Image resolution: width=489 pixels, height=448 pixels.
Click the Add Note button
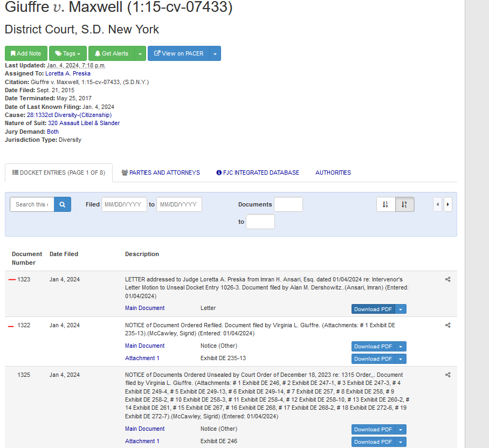click(x=26, y=53)
